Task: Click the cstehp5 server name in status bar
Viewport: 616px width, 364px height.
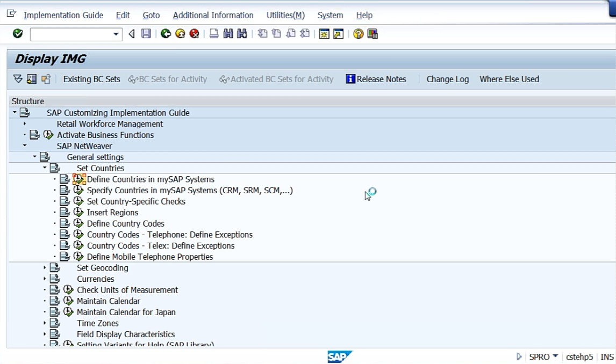Action: click(579, 357)
